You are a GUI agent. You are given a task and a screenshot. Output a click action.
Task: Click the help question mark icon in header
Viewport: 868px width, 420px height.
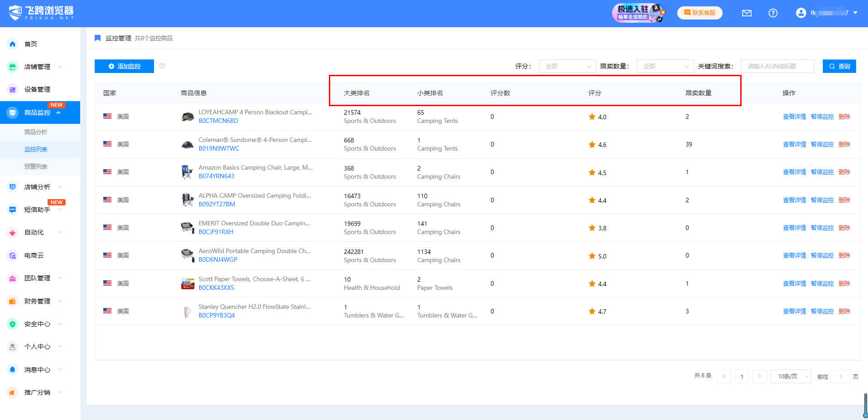coord(773,13)
